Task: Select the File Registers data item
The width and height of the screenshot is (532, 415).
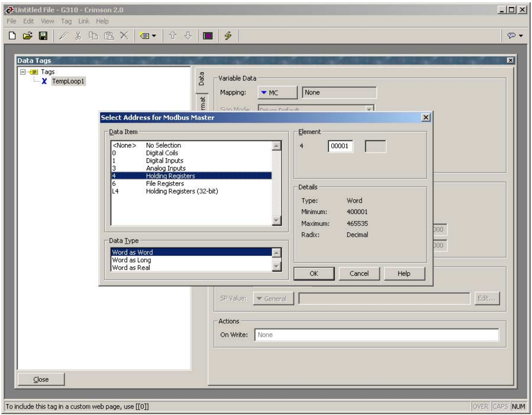Action: coord(191,184)
